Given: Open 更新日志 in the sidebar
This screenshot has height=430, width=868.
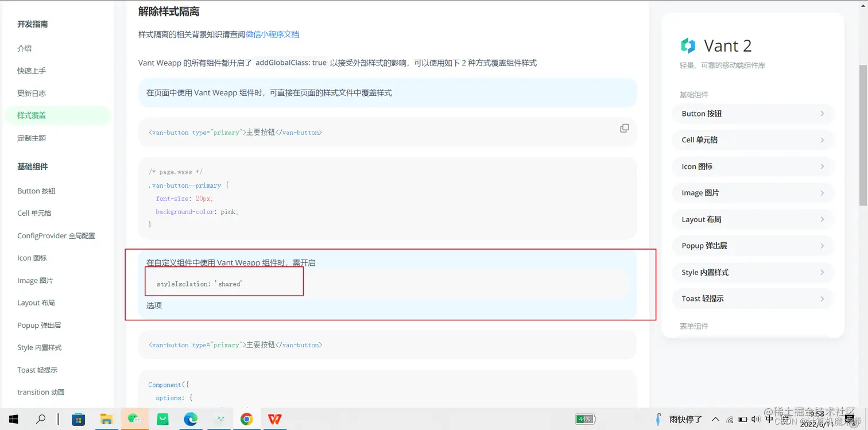Looking at the screenshot, I should click(32, 93).
